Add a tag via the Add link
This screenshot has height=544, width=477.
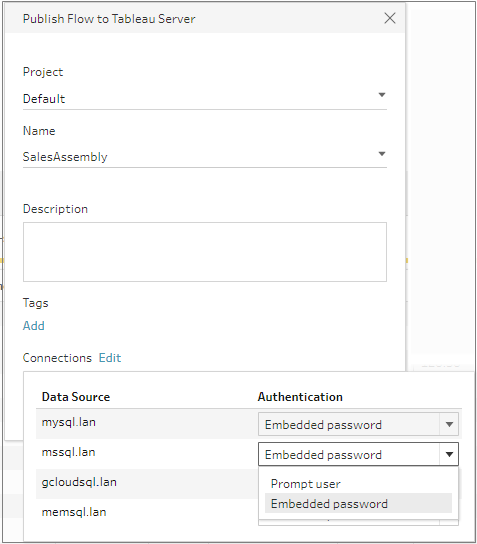[34, 326]
